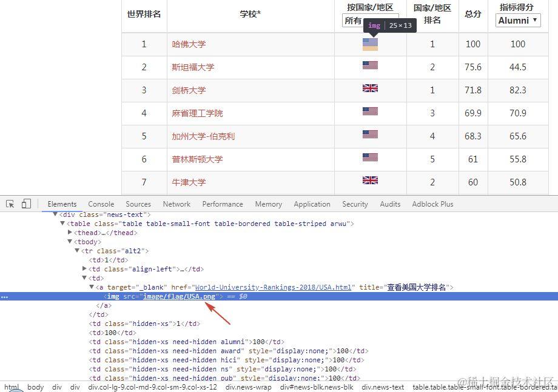Select div.col-lg-9 breadcrumb item
Viewport: 558px width, 392px height.
pos(152,387)
